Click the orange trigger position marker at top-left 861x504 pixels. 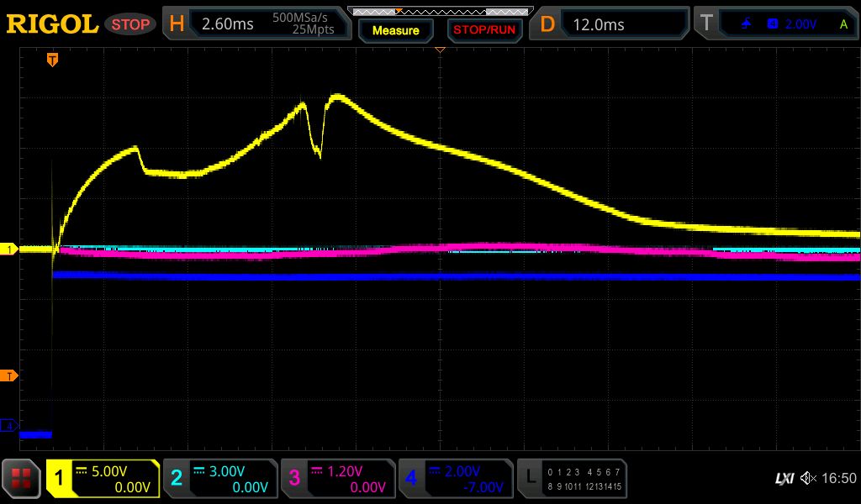[x=52, y=60]
